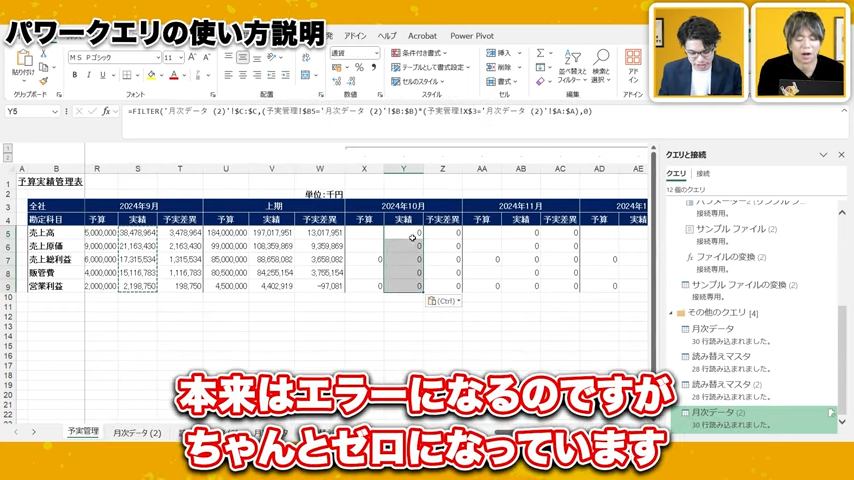The image size is (854, 480).
Task: Select the サンプル ファイルの変換 (2) query
Action: [740, 285]
